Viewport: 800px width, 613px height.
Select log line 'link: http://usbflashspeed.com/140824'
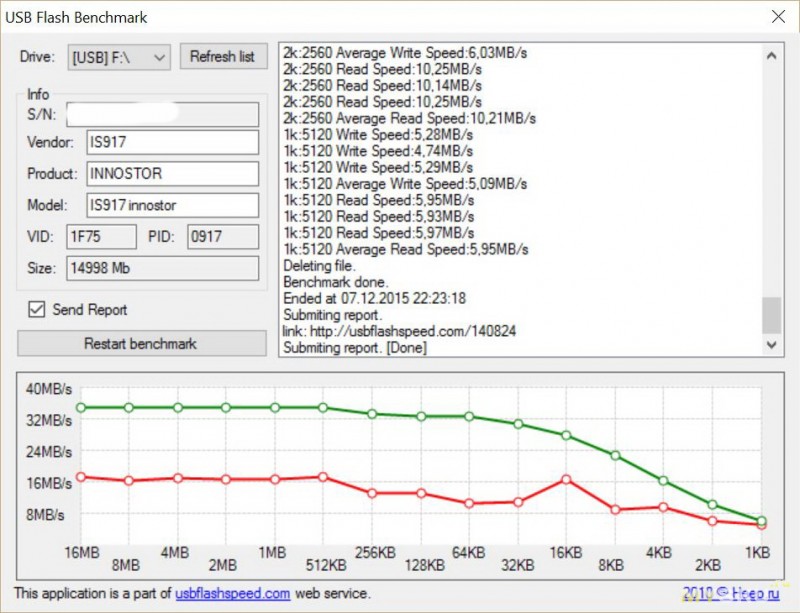point(399,331)
